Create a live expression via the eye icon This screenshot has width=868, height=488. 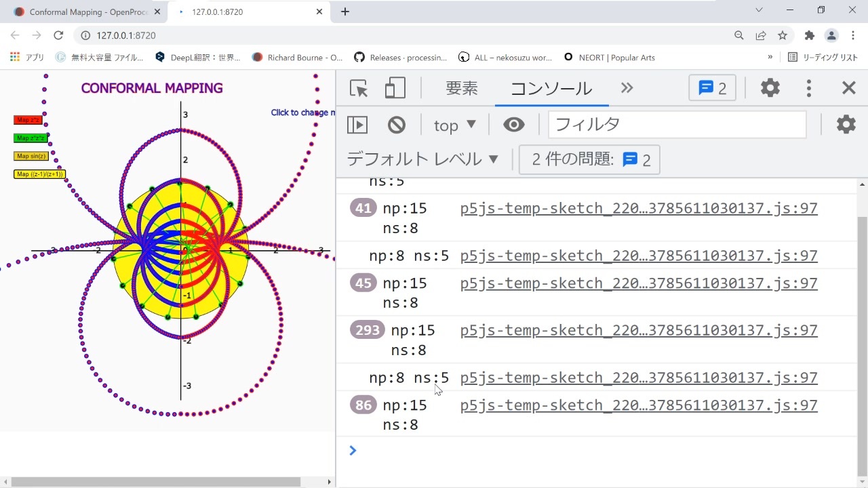point(514,124)
